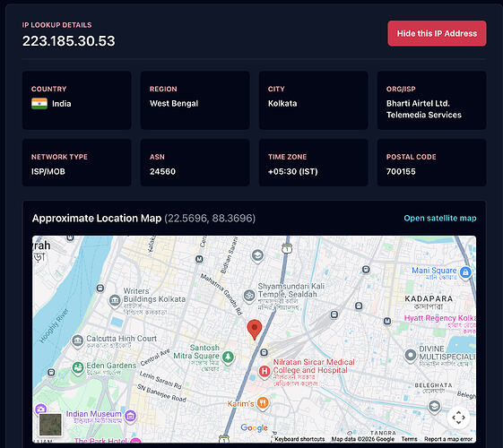Open satellite map link

tap(440, 219)
